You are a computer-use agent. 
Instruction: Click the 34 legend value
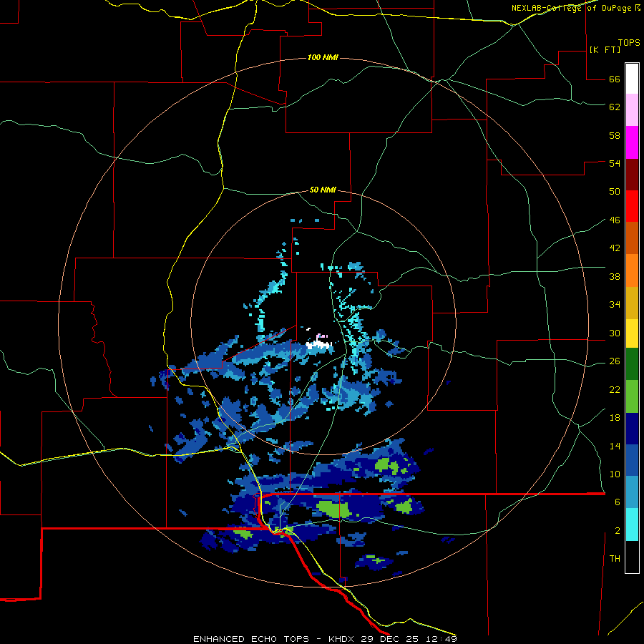click(615, 304)
